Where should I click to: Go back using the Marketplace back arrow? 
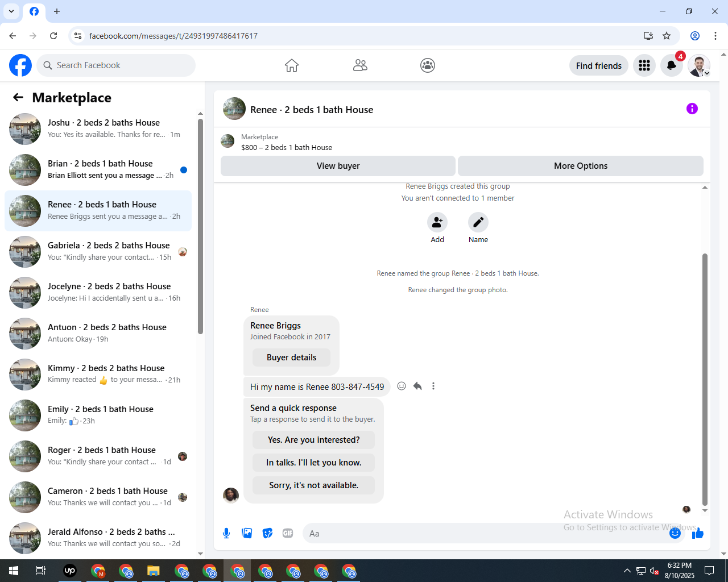pyautogui.click(x=18, y=97)
